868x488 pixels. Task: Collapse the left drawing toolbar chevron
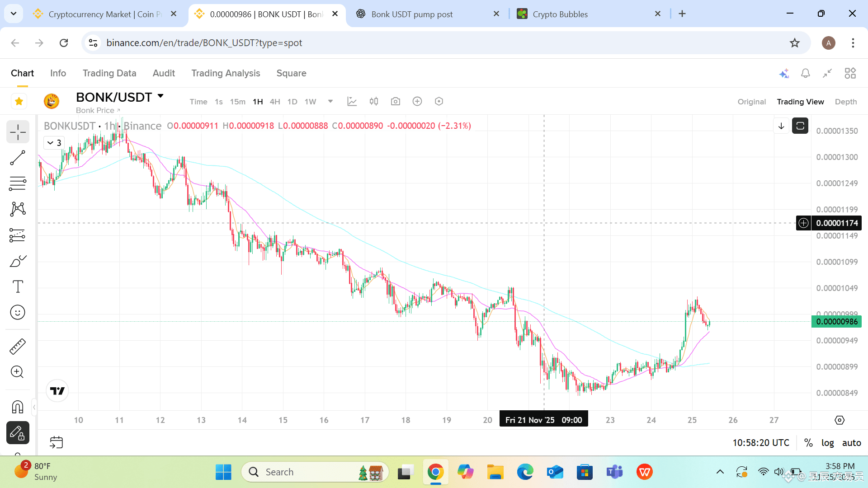pos(34,407)
